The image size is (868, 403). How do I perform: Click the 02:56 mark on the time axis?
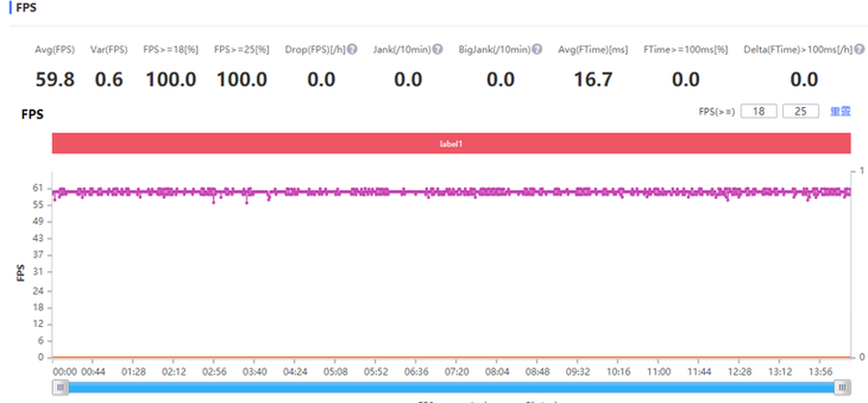tap(214, 370)
